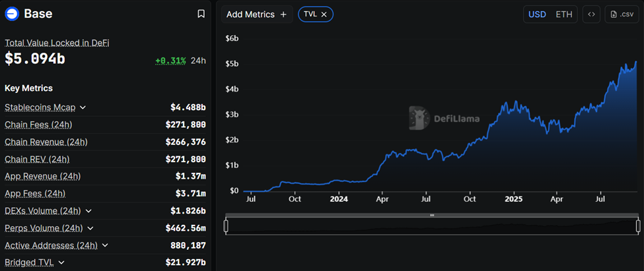Expand the DEXs Volume (24h) row
This screenshot has height=271, width=644.
coord(89,211)
